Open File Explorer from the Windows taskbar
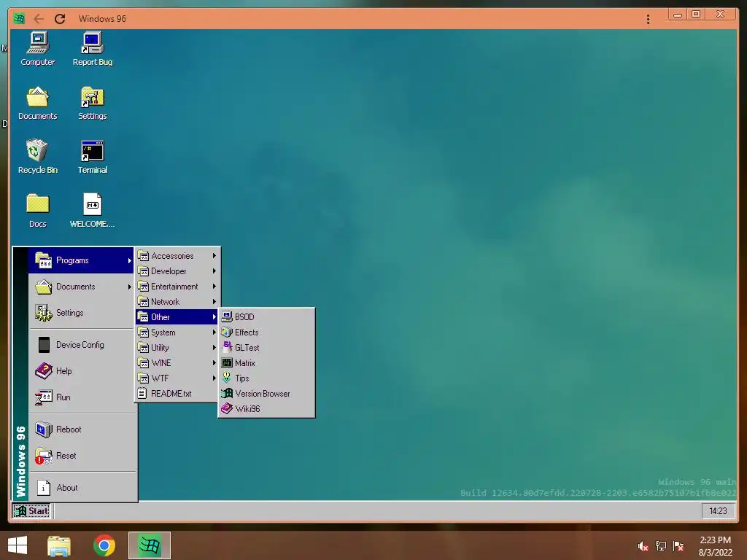 coord(59,545)
